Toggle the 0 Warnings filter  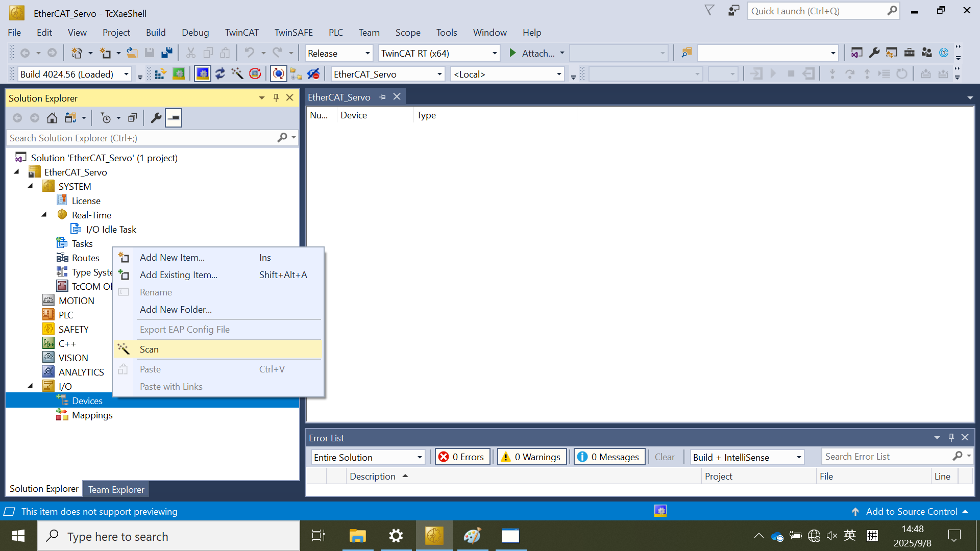[x=532, y=457]
